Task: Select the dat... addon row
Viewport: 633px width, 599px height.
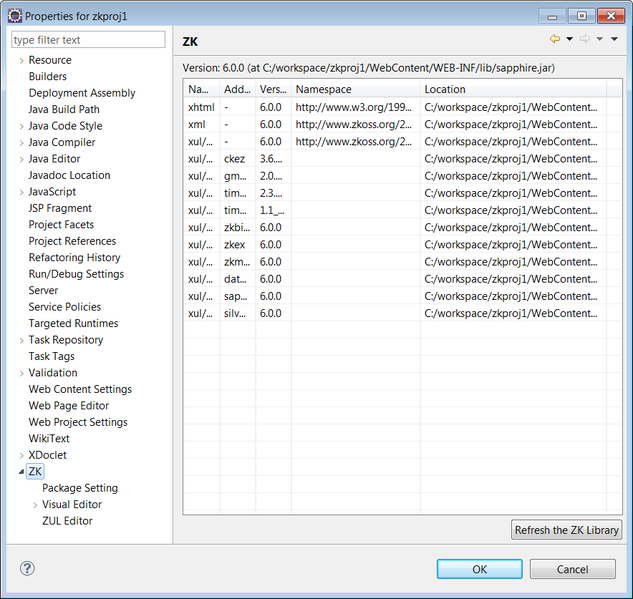Action: [x=402, y=279]
